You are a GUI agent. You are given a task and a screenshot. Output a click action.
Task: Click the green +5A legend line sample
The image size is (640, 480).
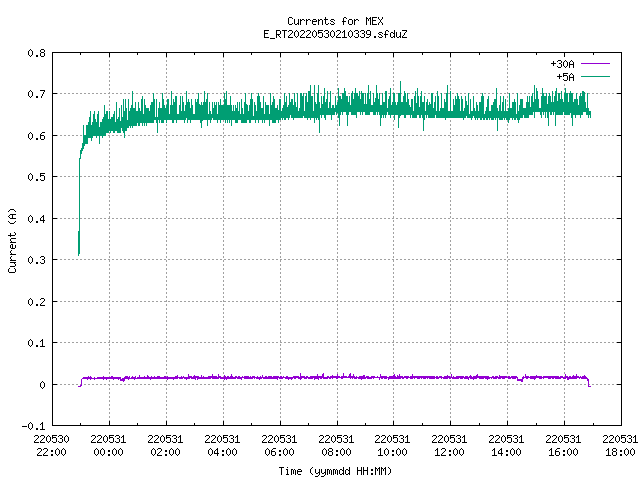595,76
